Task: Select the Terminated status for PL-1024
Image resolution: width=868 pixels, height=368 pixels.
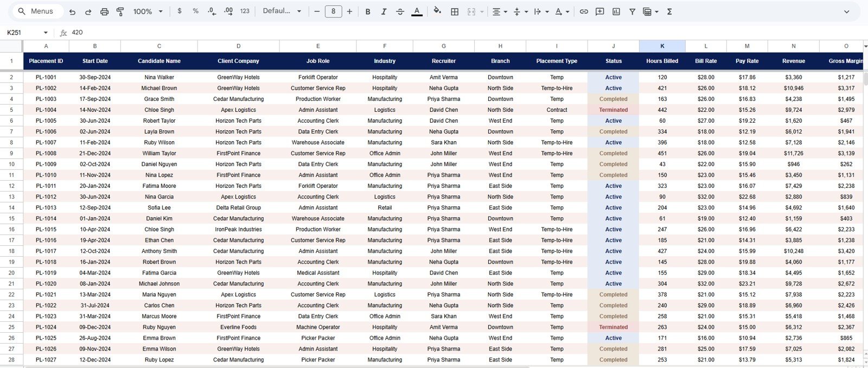Action: [x=614, y=327]
